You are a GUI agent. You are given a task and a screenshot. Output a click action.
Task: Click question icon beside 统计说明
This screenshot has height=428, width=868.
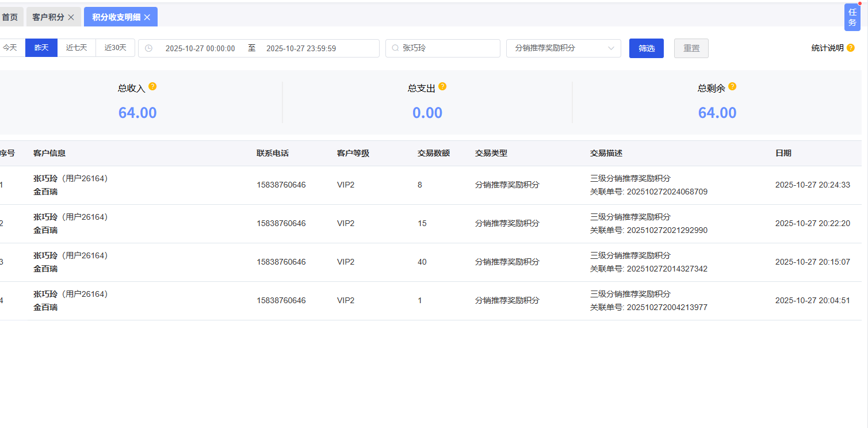851,48
